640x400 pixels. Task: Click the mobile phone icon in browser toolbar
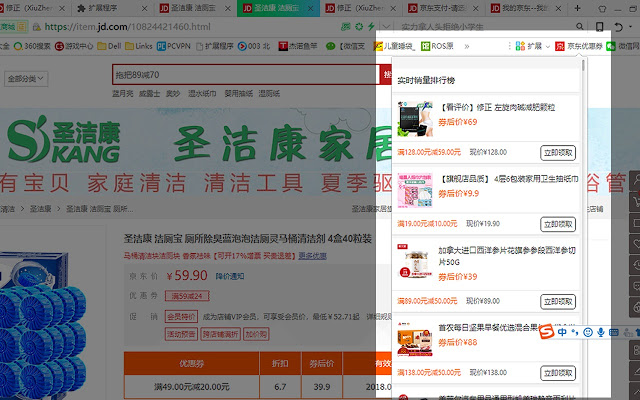(x=600, y=27)
